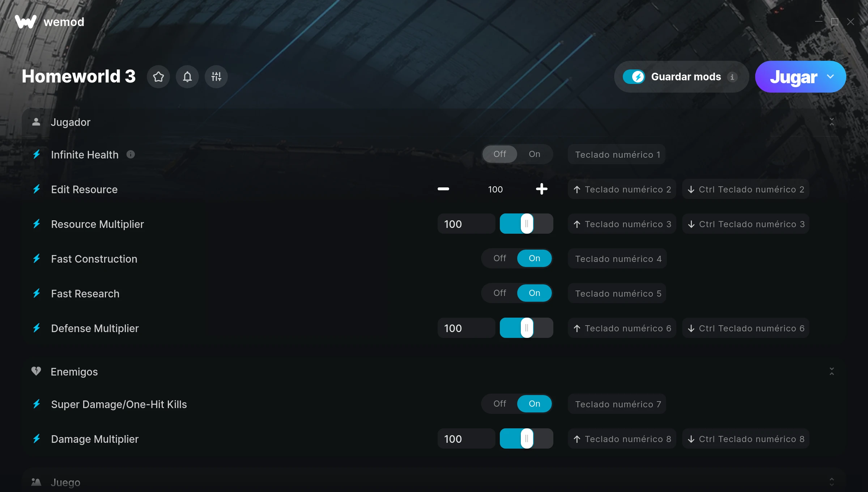Click lightning icon beside Damage Multiplier
Viewport: 868px width, 492px height.
[37, 439]
